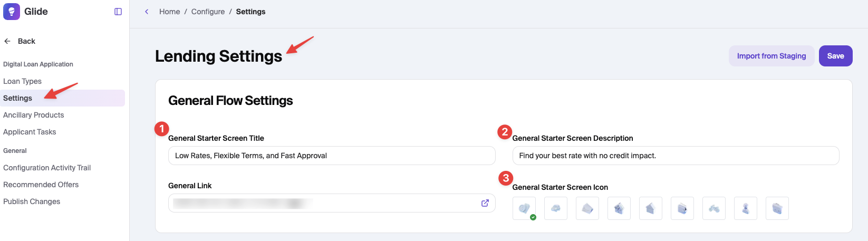The width and height of the screenshot is (868, 241).
Task: Navigate to Publish Changes
Action: (x=32, y=201)
